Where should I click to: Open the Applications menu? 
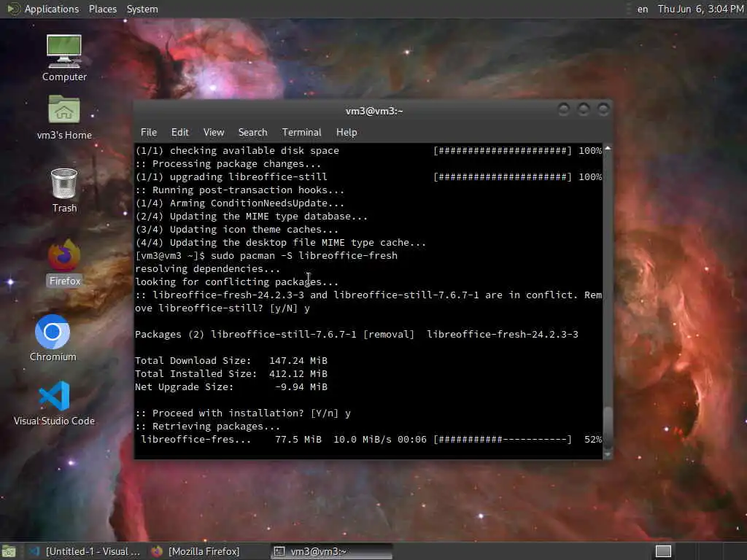click(x=52, y=9)
